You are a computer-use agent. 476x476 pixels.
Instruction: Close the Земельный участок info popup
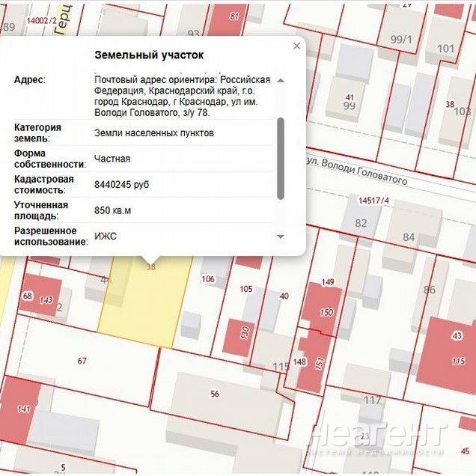click(296, 46)
